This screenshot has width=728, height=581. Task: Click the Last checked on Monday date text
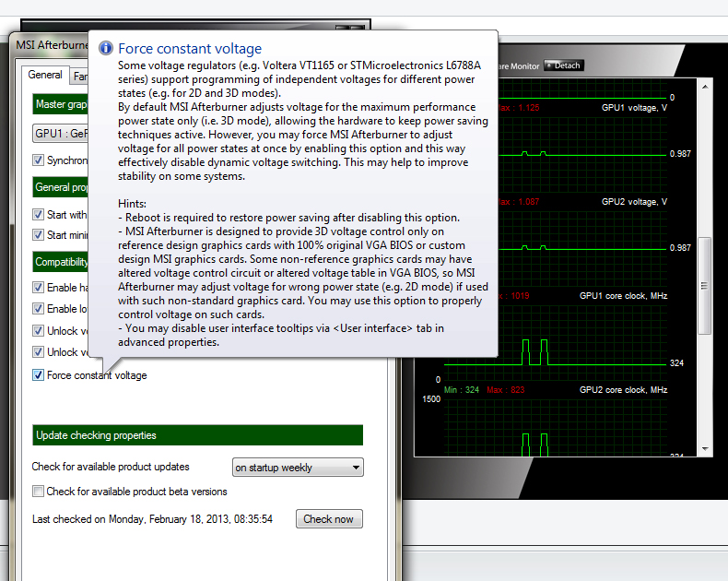(152, 519)
